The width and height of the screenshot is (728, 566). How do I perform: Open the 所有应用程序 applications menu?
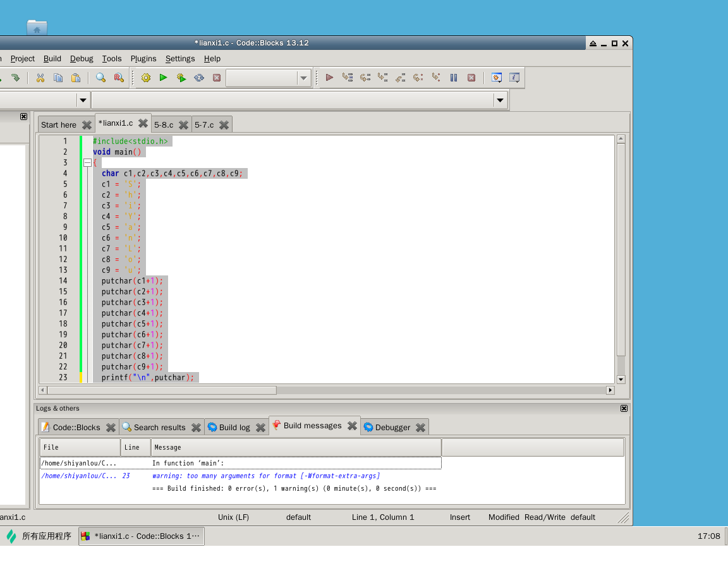click(39, 536)
